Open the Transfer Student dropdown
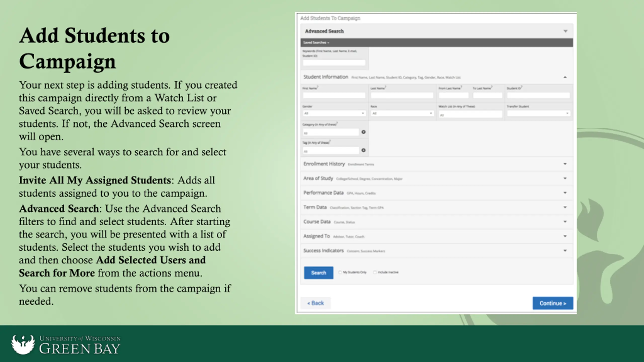 coord(538,113)
